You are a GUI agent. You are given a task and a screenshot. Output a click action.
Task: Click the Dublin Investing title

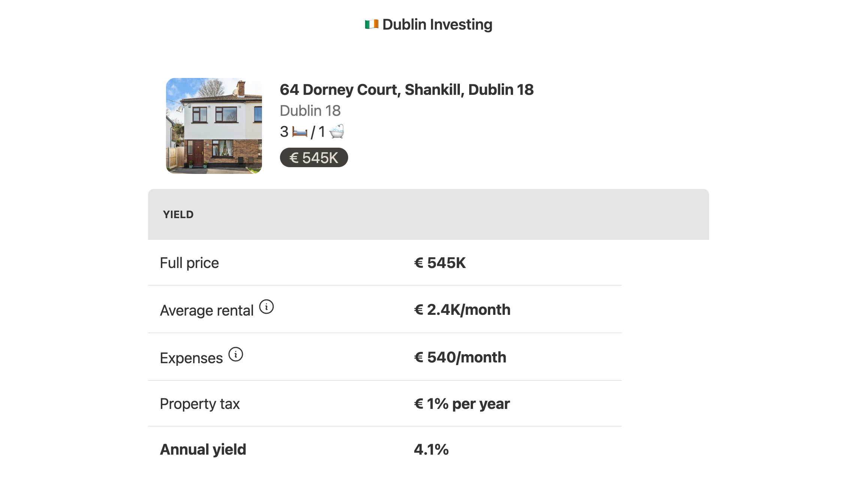[437, 25]
